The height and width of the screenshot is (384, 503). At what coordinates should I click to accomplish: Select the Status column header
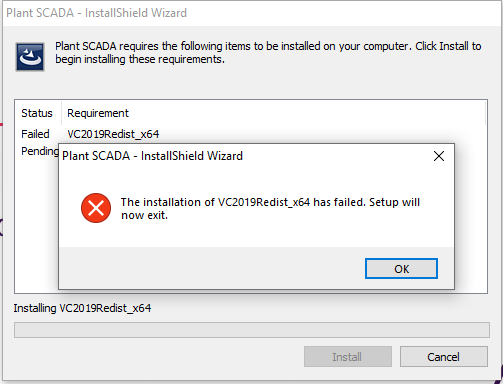[37, 113]
